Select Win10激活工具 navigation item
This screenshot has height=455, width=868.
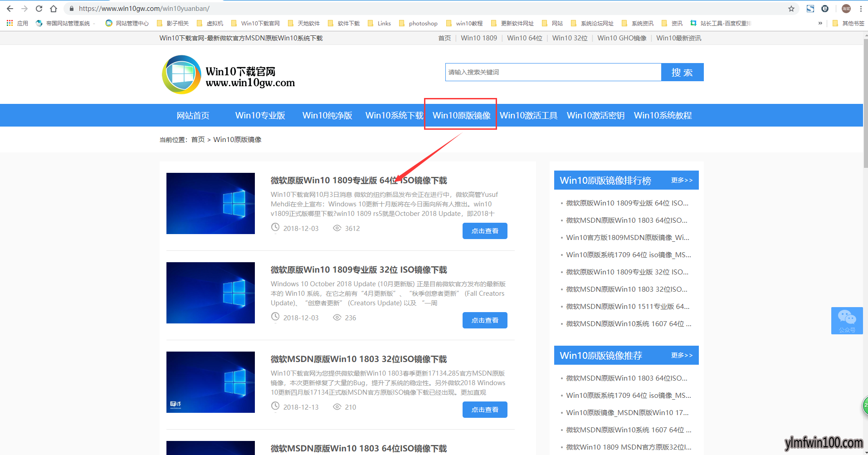(529, 115)
